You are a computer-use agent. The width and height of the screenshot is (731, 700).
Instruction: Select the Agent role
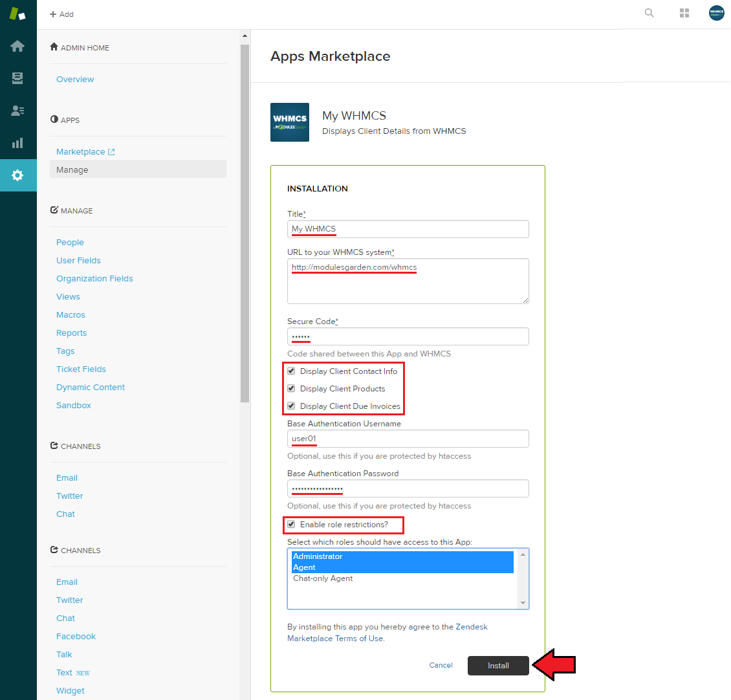[x=402, y=567]
